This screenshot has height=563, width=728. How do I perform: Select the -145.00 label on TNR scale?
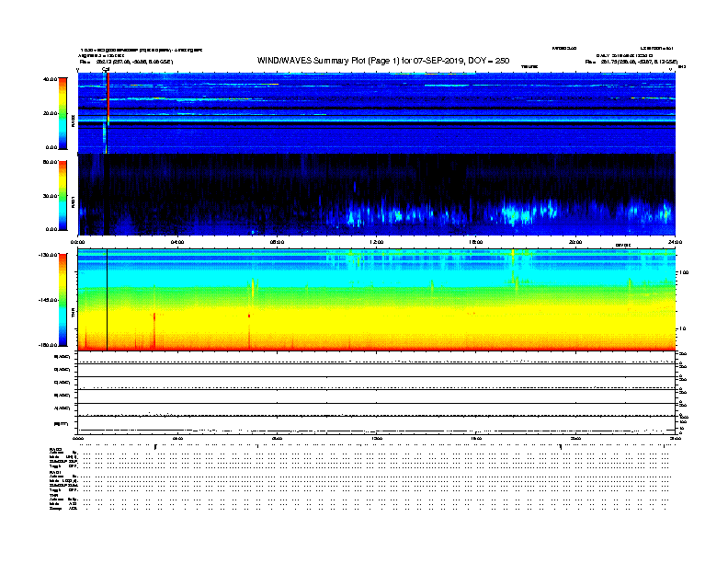(48, 300)
